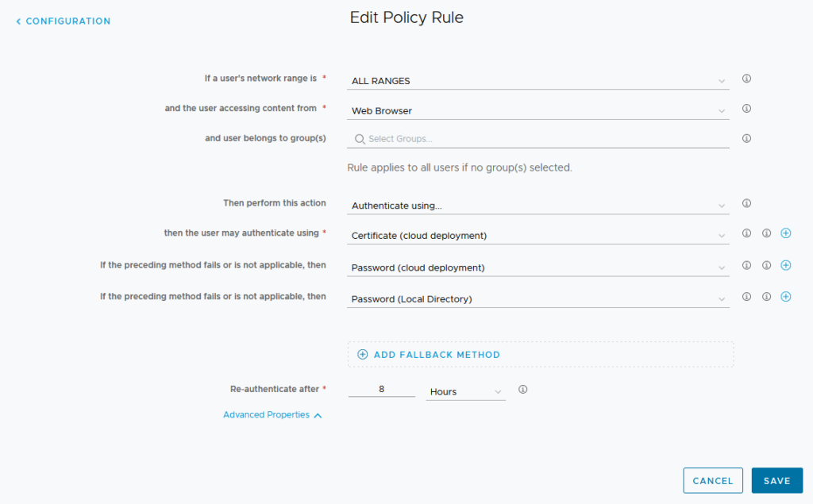Click the Select Groups search field
The height and width of the screenshot is (504, 813).
pos(540,139)
